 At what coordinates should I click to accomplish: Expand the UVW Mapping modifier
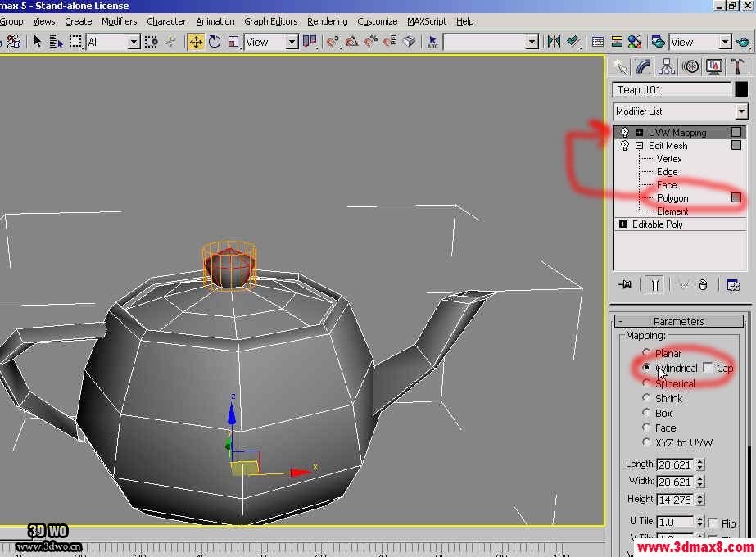coord(639,132)
